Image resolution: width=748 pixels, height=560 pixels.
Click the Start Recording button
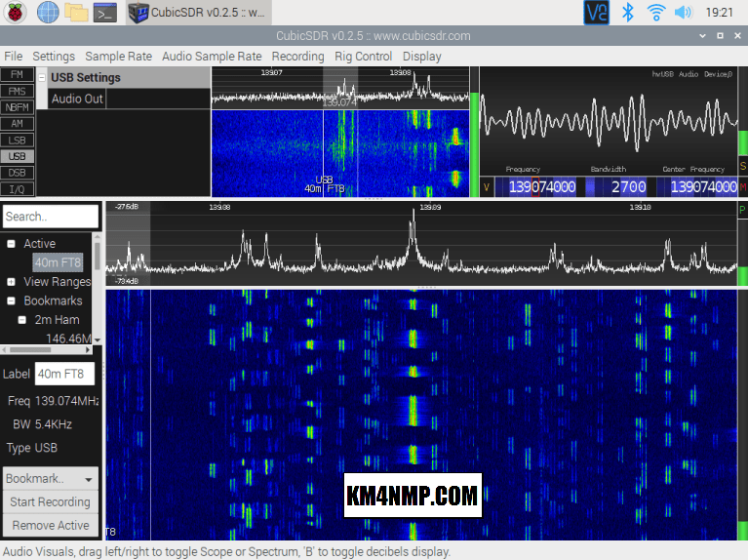[50, 502]
